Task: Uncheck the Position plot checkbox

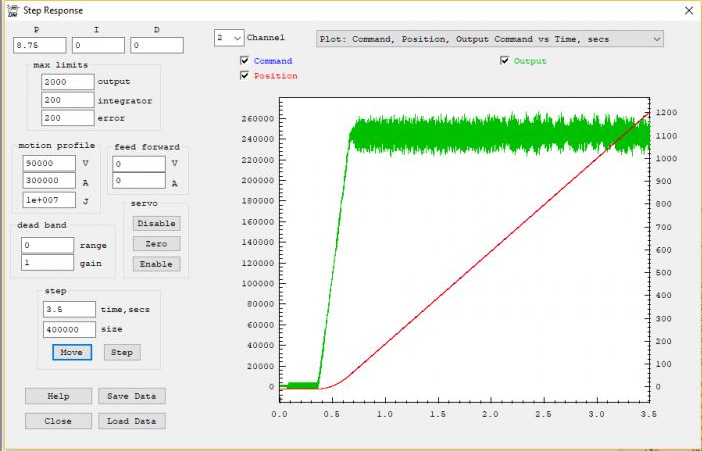Action: pos(245,76)
